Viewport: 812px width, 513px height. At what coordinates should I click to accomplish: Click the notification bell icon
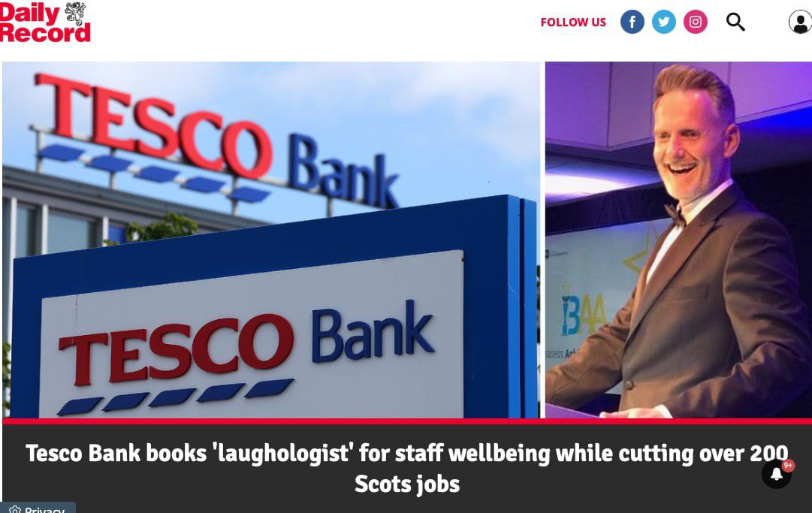pos(776,474)
